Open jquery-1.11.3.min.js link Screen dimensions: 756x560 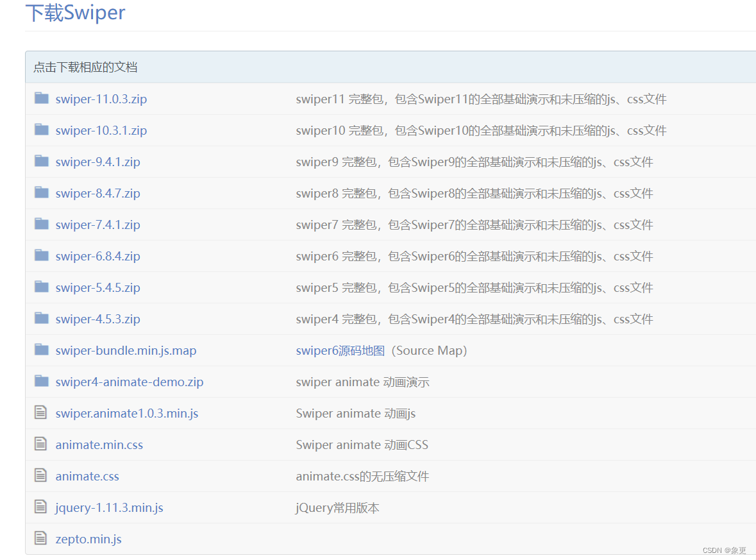[110, 507]
